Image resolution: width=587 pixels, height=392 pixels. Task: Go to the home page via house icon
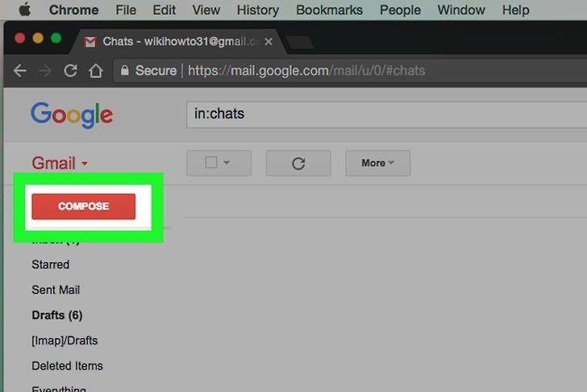pos(96,70)
